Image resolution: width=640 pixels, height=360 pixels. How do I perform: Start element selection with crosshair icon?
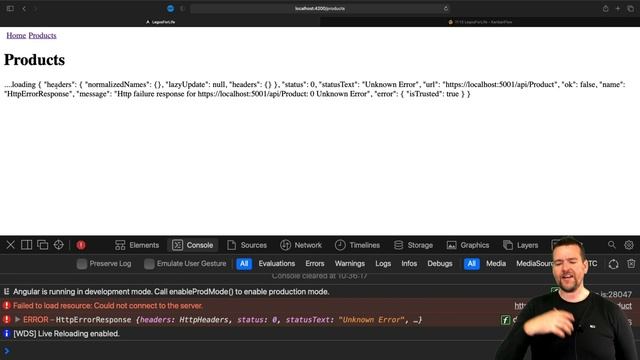[59, 245]
